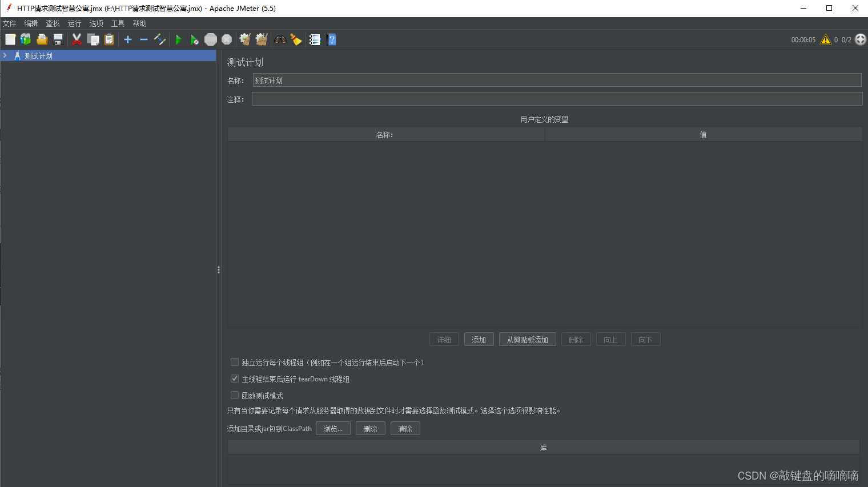868x487 pixels.
Task: Click the Shutdown test icon
Action: coord(227,39)
